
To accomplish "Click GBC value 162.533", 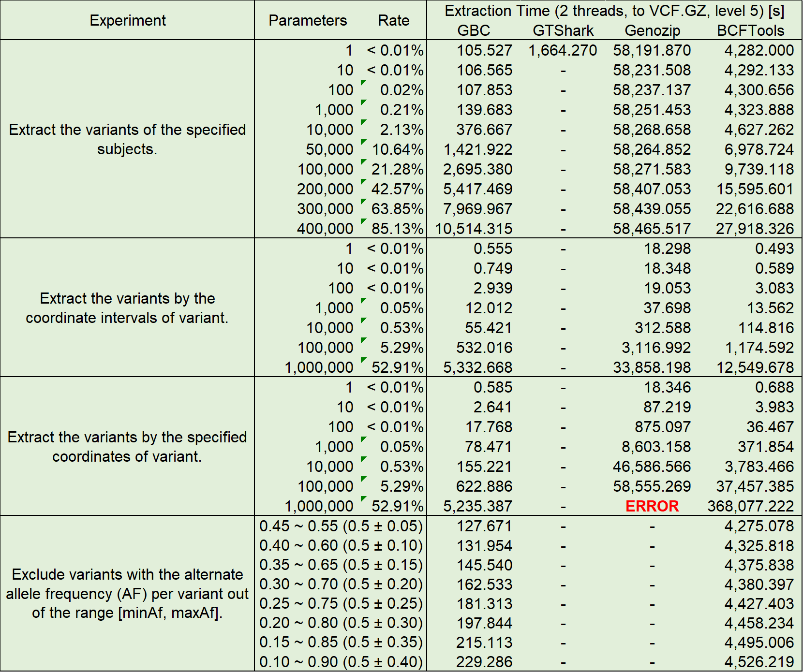I will click(x=484, y=584).
